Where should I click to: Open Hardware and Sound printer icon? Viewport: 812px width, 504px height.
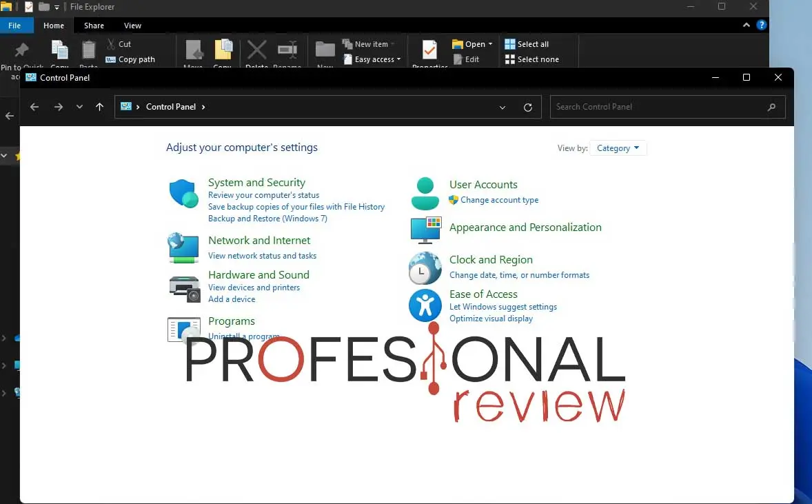pyautogui.click(x=184, y=288)
